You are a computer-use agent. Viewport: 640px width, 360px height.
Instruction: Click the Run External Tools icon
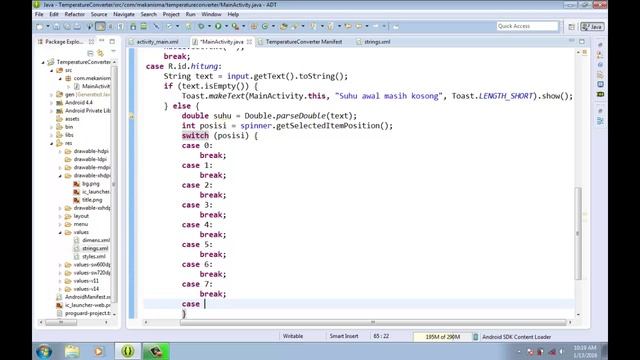click(x=235, y=27)
